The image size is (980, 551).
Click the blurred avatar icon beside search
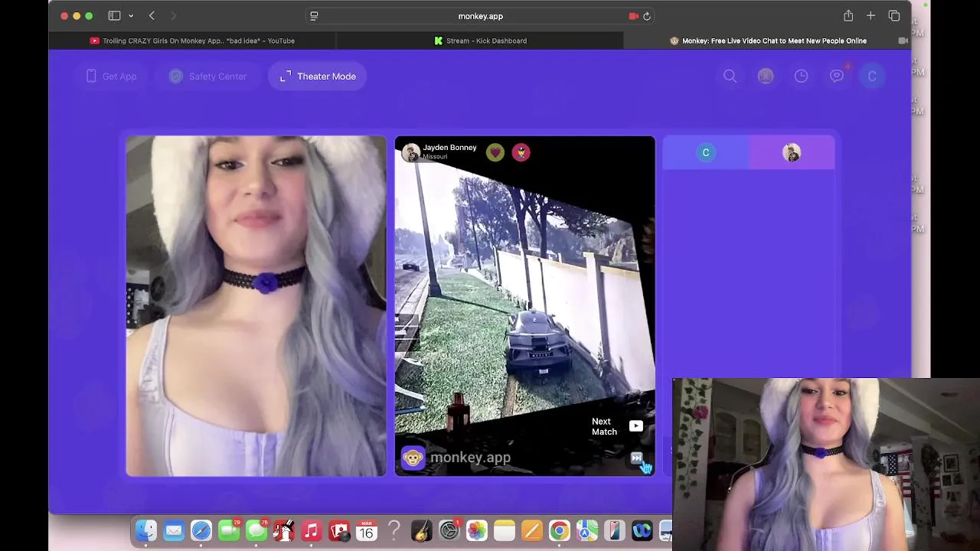click(766, 76)
